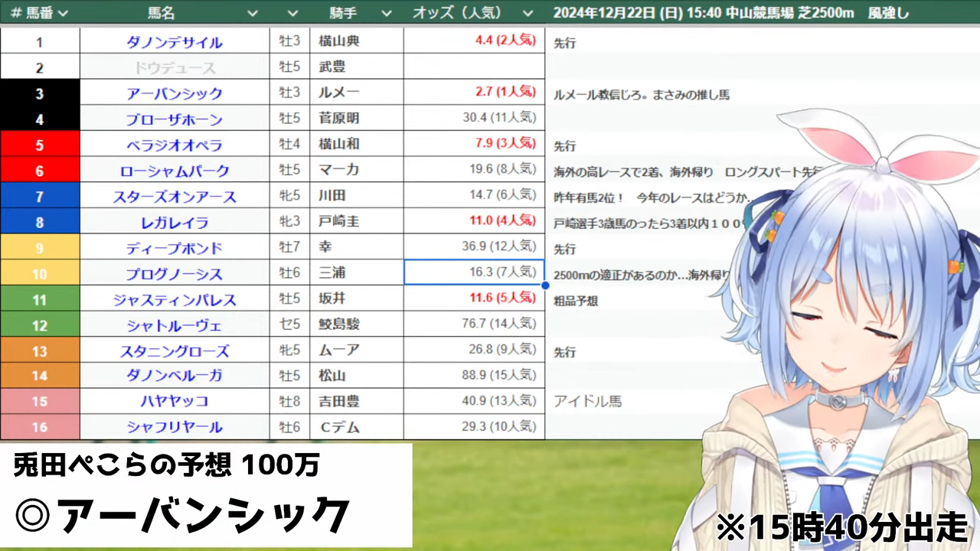The image size is (980, 551).
Task: Select jockey cell 戸崎圭
Action: [x=357, y=222]
